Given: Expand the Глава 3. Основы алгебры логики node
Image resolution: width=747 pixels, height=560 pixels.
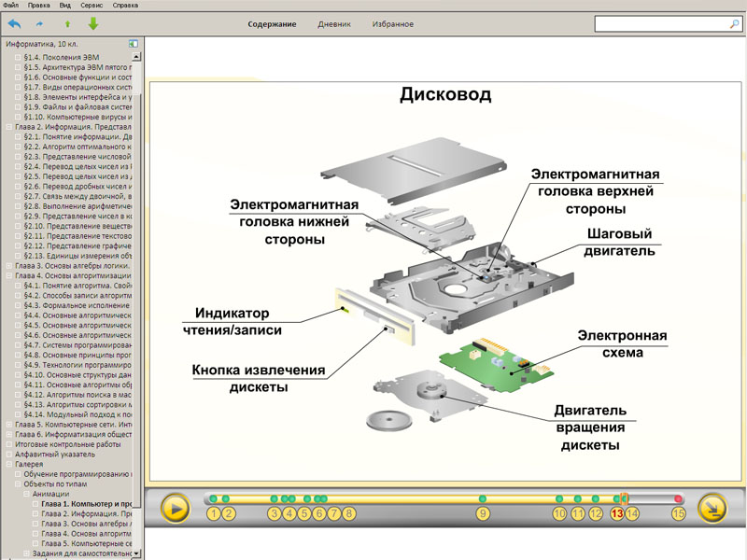Looking at the screenshot, I should [8, 266].
